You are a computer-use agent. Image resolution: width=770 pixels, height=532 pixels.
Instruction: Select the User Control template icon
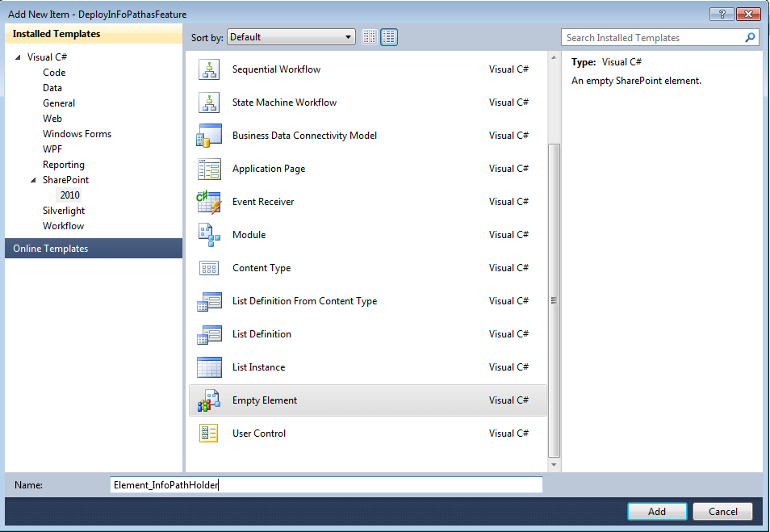click(209, 434)
